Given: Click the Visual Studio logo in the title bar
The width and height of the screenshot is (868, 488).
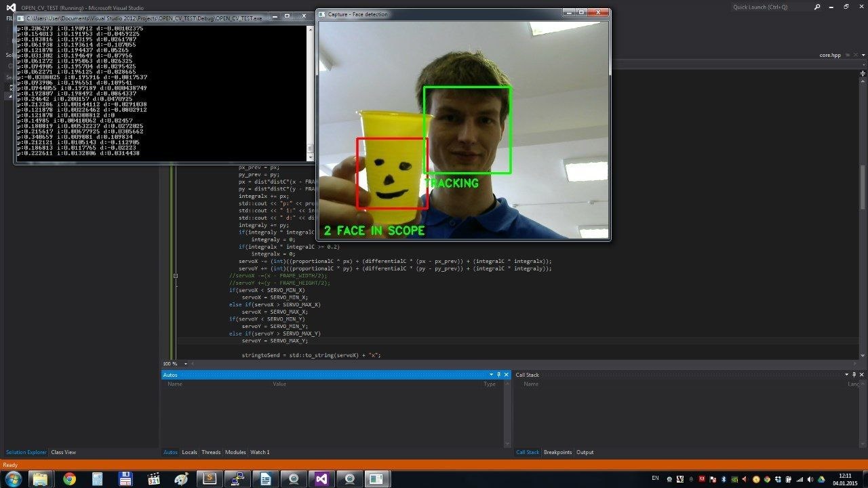Looking at the screenshot, I should click(10, 7).
